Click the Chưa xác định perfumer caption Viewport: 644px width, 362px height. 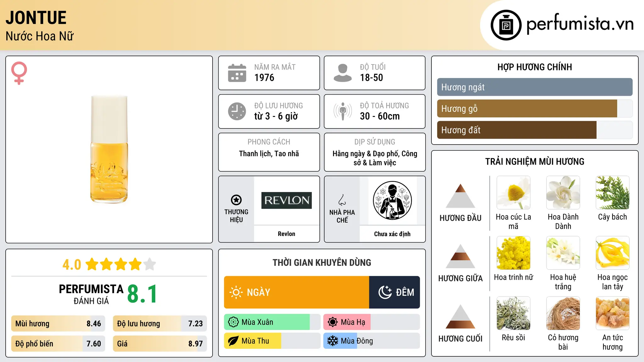392,234
